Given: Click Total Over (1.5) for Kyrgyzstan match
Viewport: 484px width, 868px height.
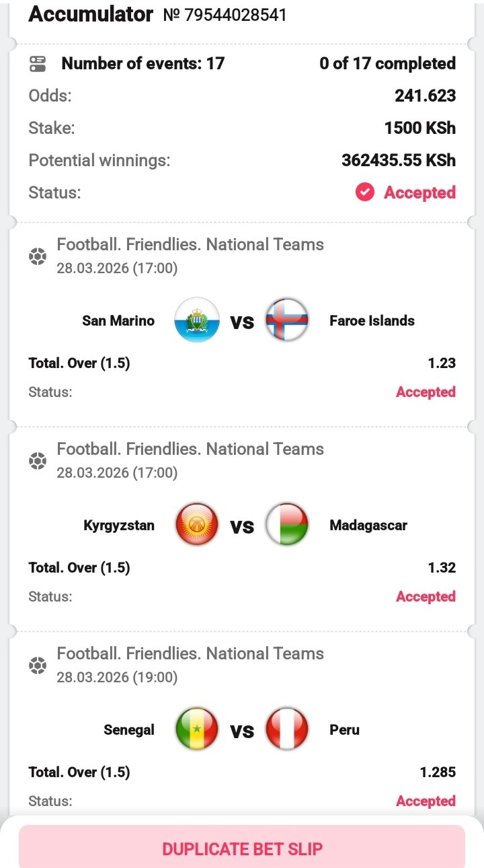Looking at the screenshot, I should click(79, 568).
